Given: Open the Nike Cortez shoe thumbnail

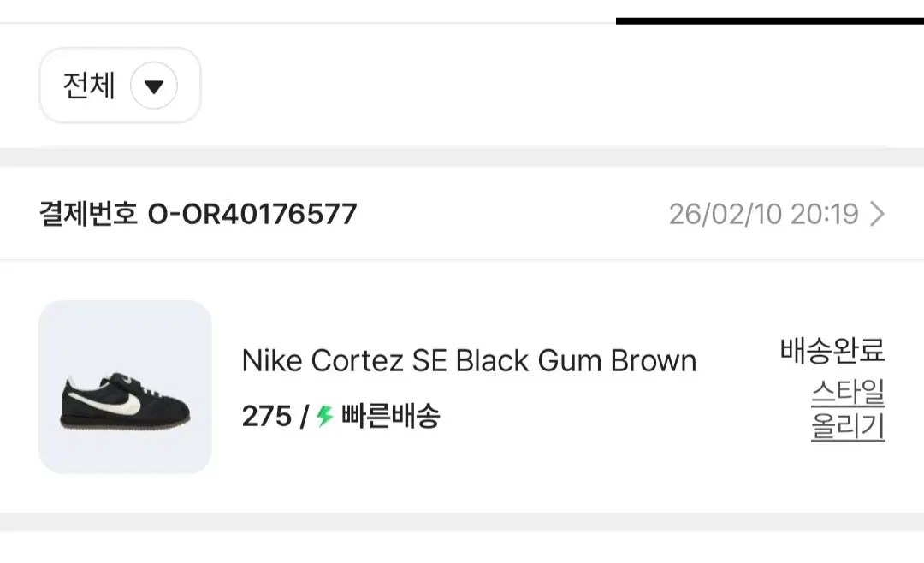Looking at the screenshot, I should click(125, 387).
